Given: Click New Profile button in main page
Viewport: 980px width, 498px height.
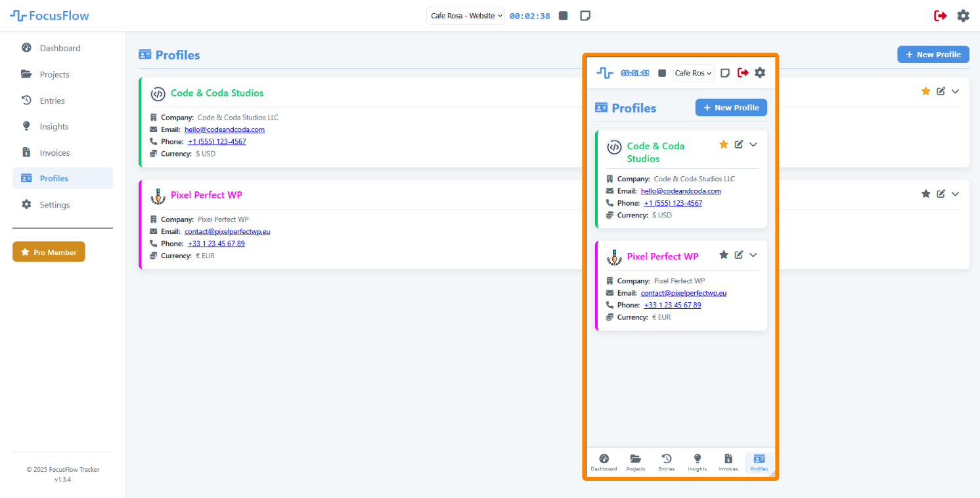Looking at the screenshot, I should pyautogui.click(x=933, y=55).
